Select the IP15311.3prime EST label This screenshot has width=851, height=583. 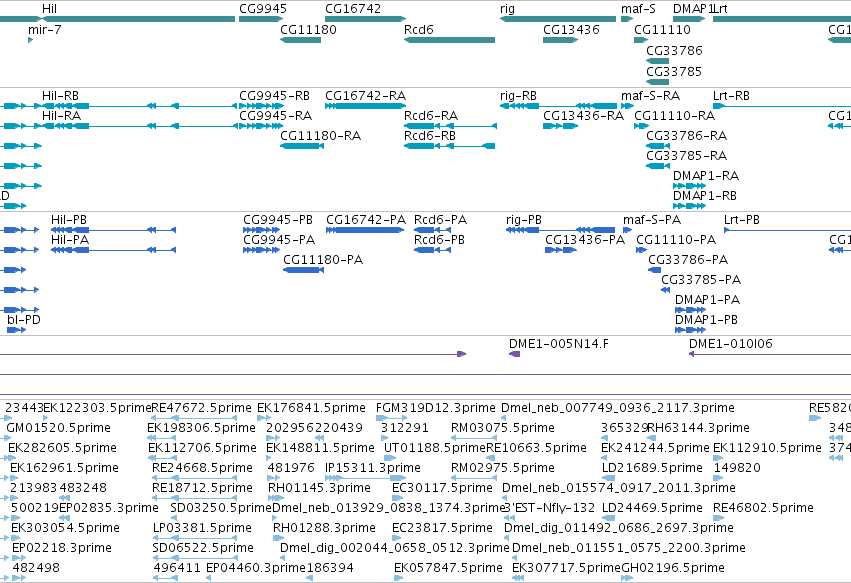(x=372, y=468)
